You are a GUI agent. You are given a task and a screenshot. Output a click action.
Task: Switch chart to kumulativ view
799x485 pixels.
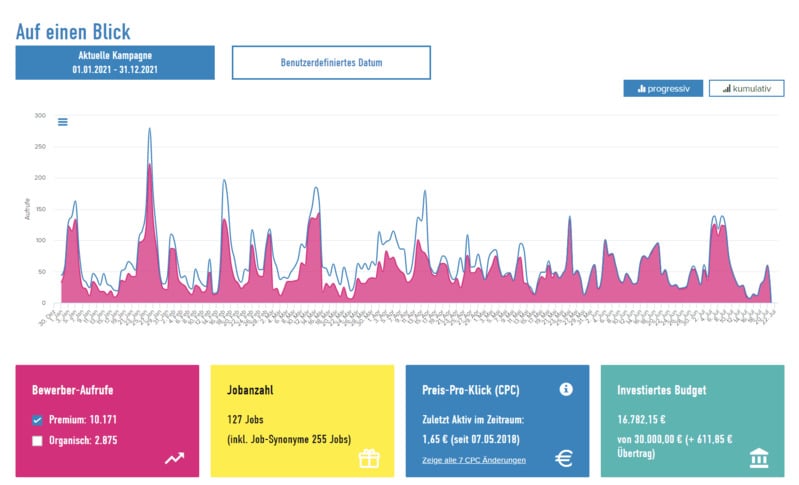tap(747, 89)
